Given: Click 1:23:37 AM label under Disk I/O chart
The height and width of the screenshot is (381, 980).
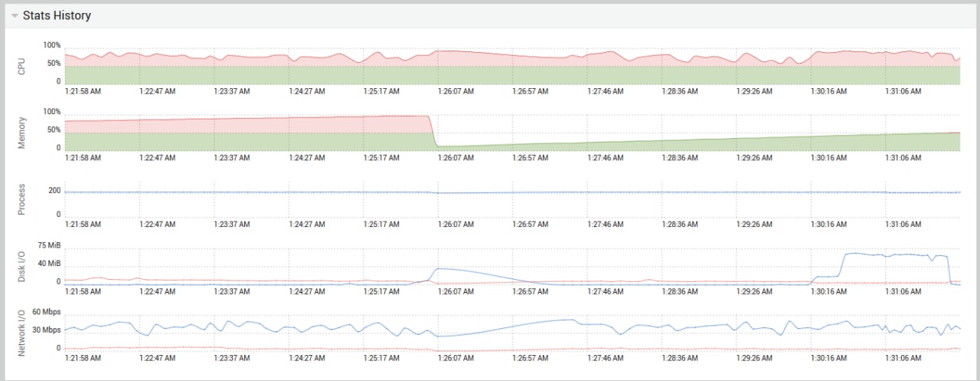Looking at the screenshot, I should point(232,291).
